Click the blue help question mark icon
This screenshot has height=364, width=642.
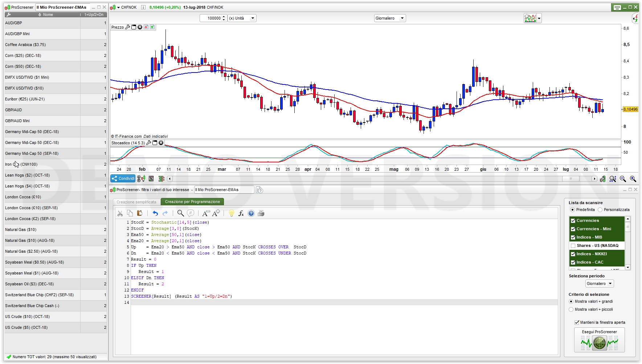(251, 214)
